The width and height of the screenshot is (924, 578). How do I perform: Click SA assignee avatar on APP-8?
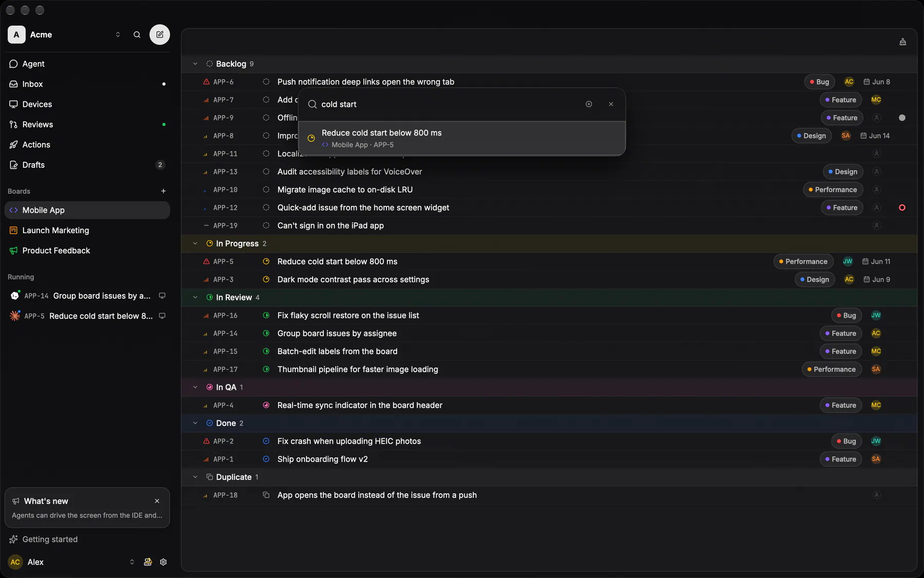point(846,136)
